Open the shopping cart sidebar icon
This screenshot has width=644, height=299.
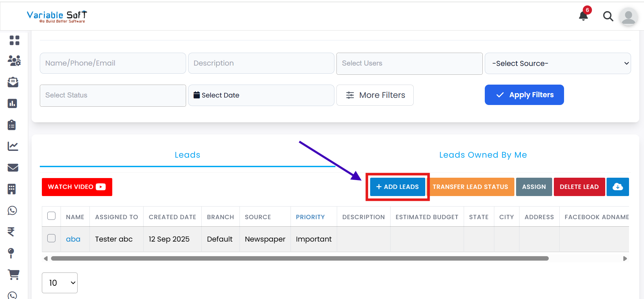[x=14, y=275]
